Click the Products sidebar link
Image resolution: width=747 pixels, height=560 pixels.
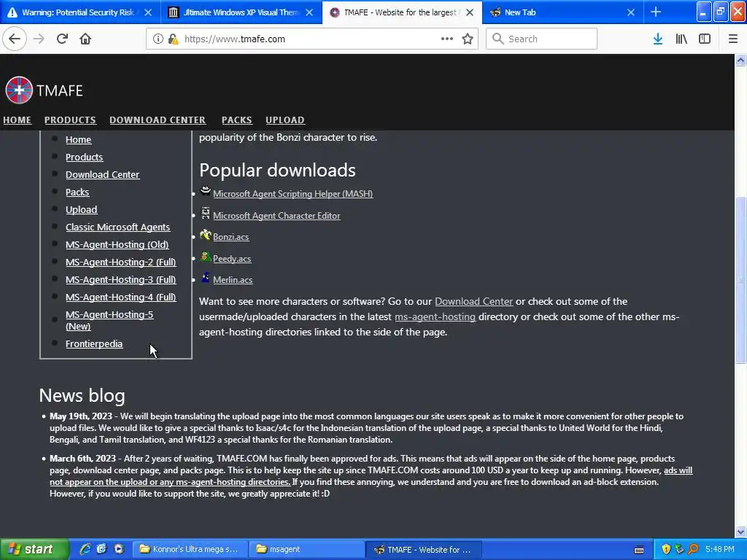click(x=85, y=157)
